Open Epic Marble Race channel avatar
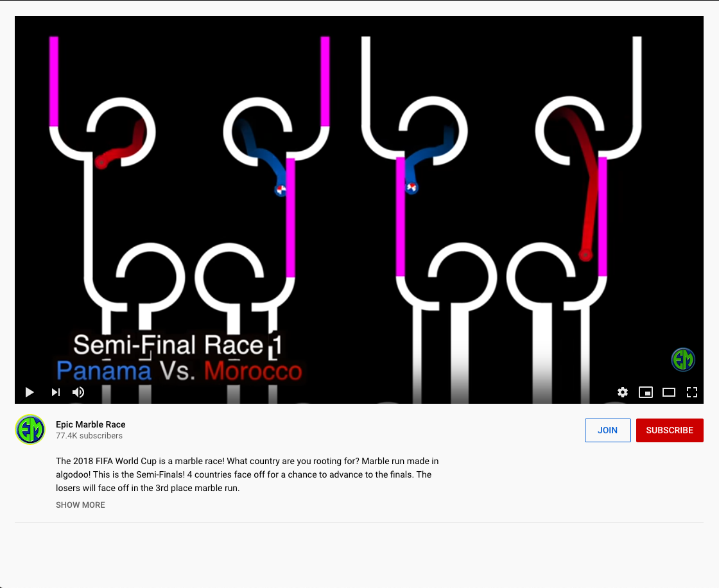This screenshot has height=588, width=719. tap(30, 429)
